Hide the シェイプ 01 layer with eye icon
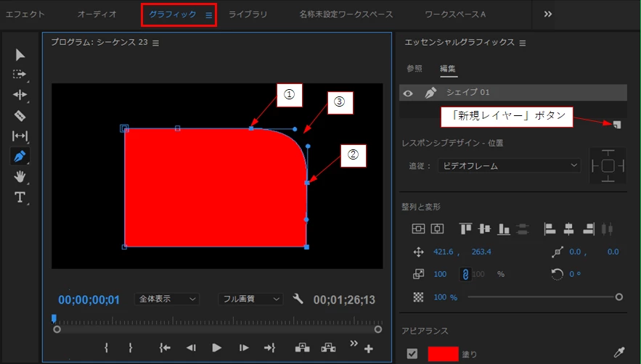641x364 pixels. (408, 93)
